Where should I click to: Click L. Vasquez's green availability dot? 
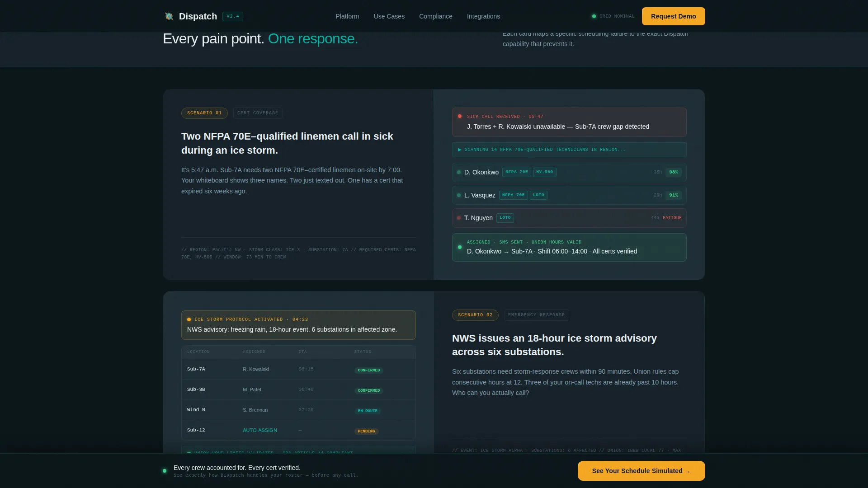[x=459, y=195]
